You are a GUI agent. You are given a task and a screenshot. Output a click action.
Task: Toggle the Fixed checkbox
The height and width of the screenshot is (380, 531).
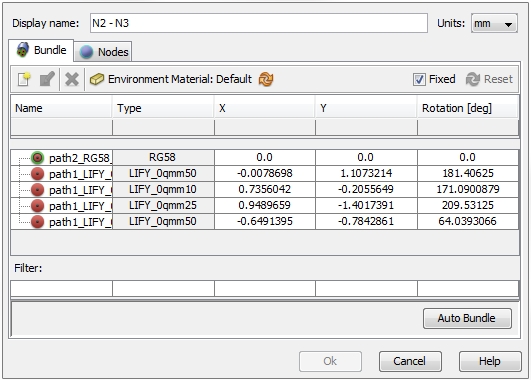point(419,79)
